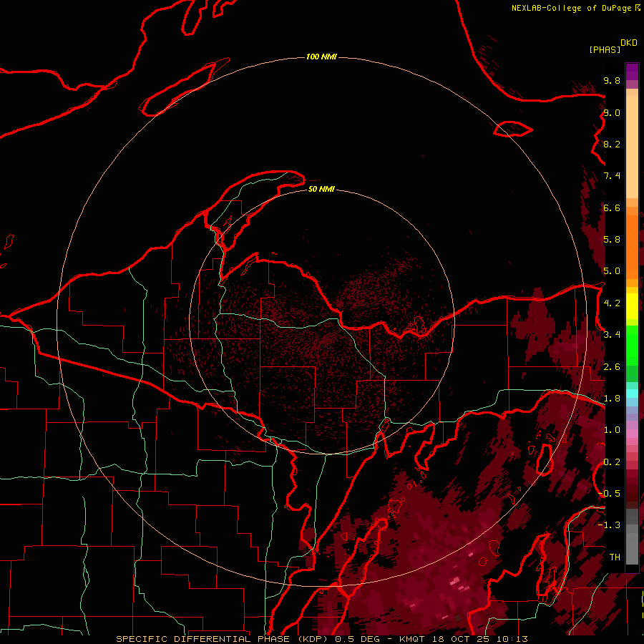Image resolution: width=644 pixels, height=644 pixels.
Task: Pick the pink band near 1.0 on color bar
Action: tap(632, 434)
